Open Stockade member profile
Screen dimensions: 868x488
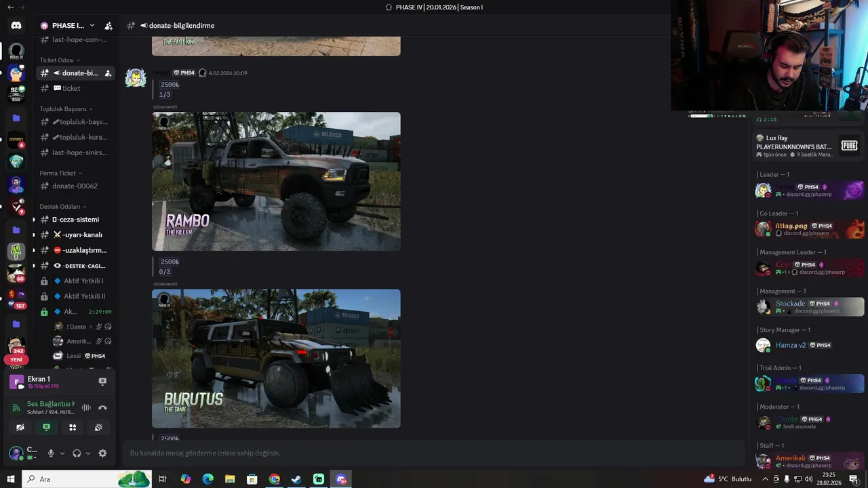coord(809,306)
